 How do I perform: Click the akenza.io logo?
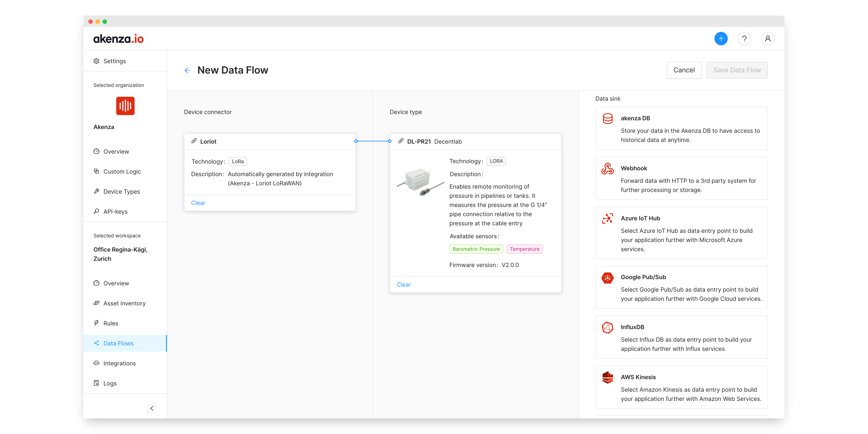tap(118, 39)
